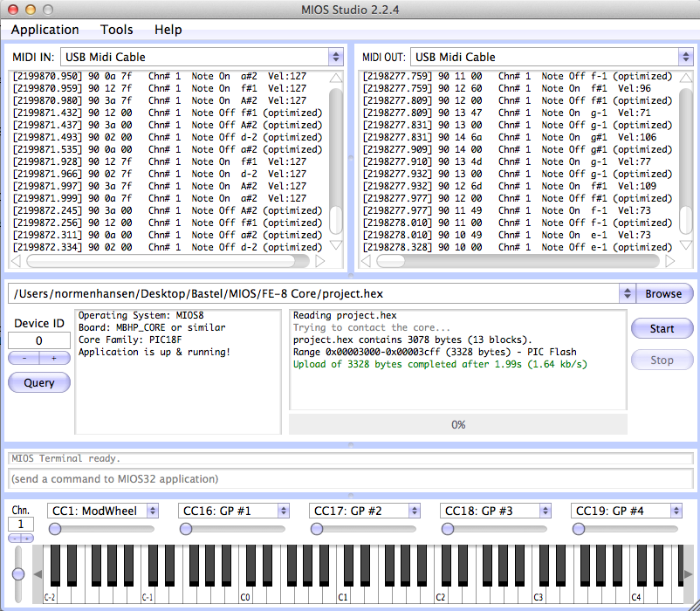Click the MIDI IN log scroll-right arrow
Viewport: 700px width, 611px height.
pyautogui.click(x=319, y=261)
